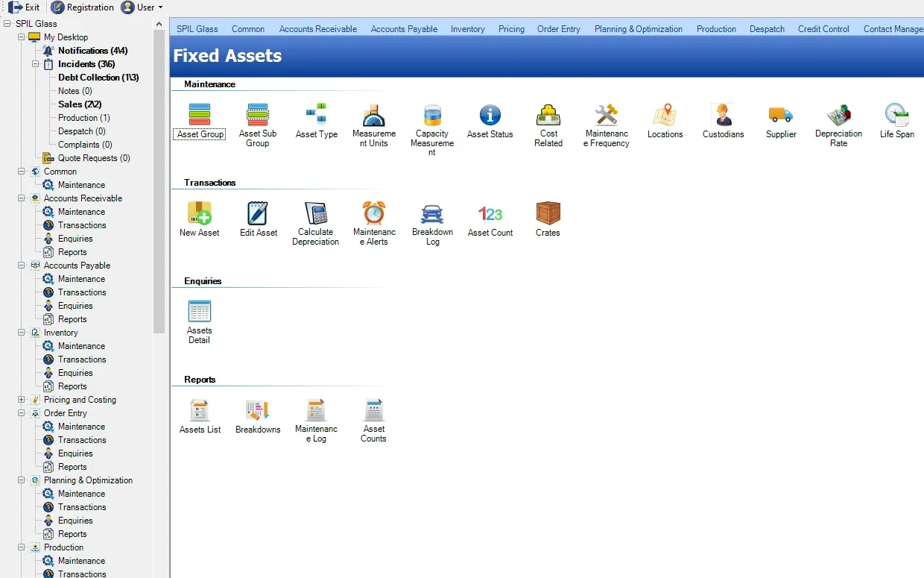924x578 pixels.
Task: Select Debt Collection (1\3) item
Action: tap(98, 78)
